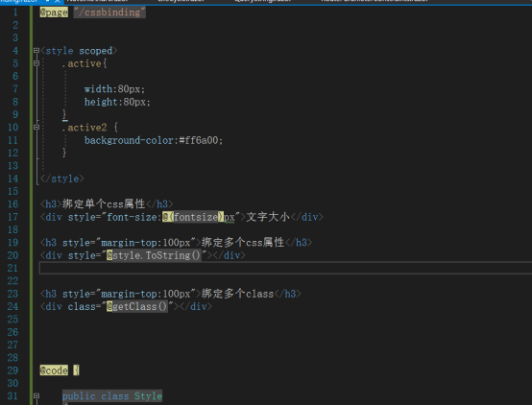Collapse the .active2 rule fold toggle

pos(36,128)
